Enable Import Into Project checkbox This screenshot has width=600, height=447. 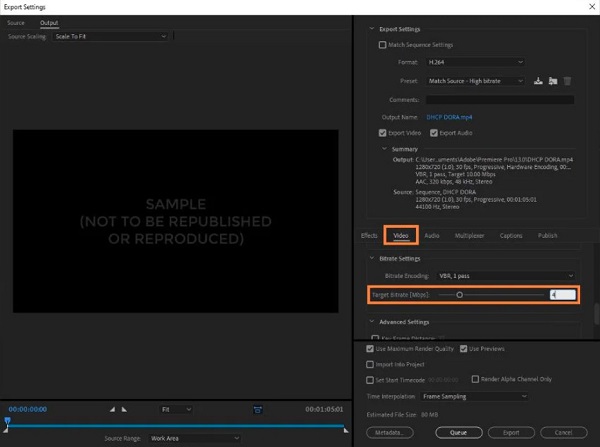370,364
